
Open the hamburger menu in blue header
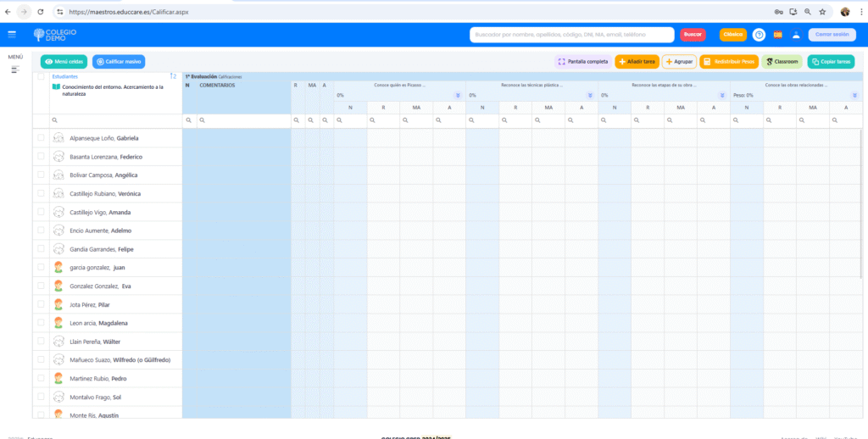[x=12, y=34]
